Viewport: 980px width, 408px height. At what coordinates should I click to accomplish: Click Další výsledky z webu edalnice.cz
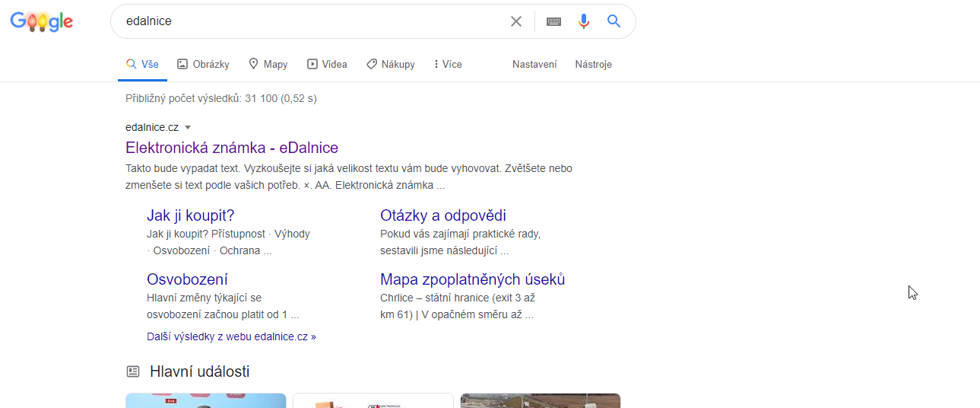click(x=231, y=336)
